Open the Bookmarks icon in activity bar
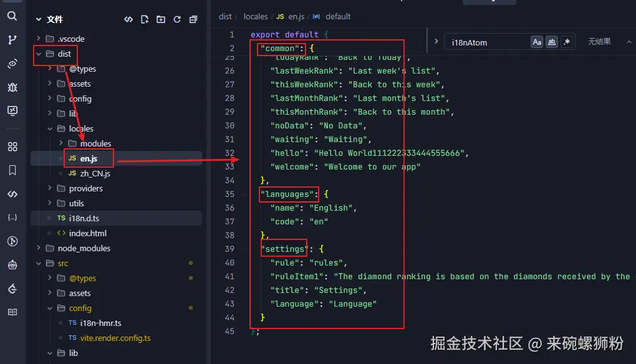 coord(12,170)
